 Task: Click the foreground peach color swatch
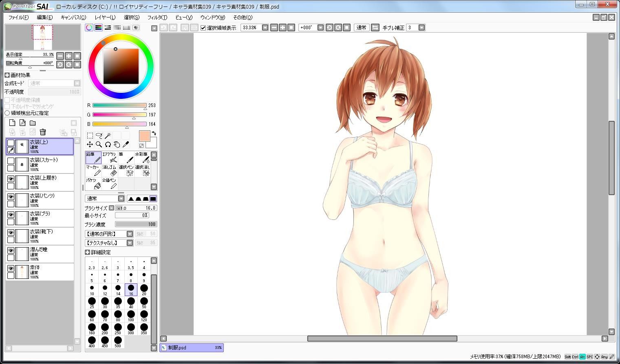point(144,136)
